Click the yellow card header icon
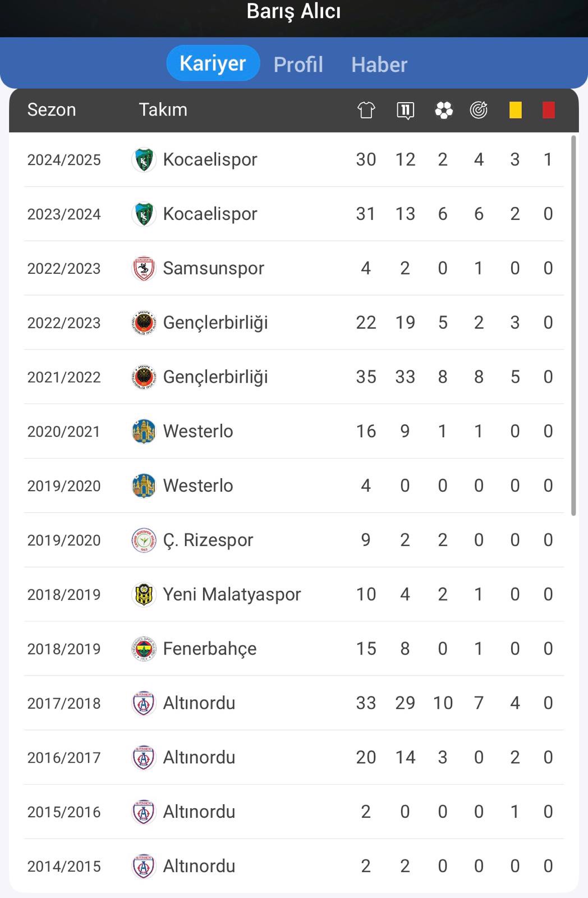This screenshot has width=588, height=898. [x=515, y=110]
